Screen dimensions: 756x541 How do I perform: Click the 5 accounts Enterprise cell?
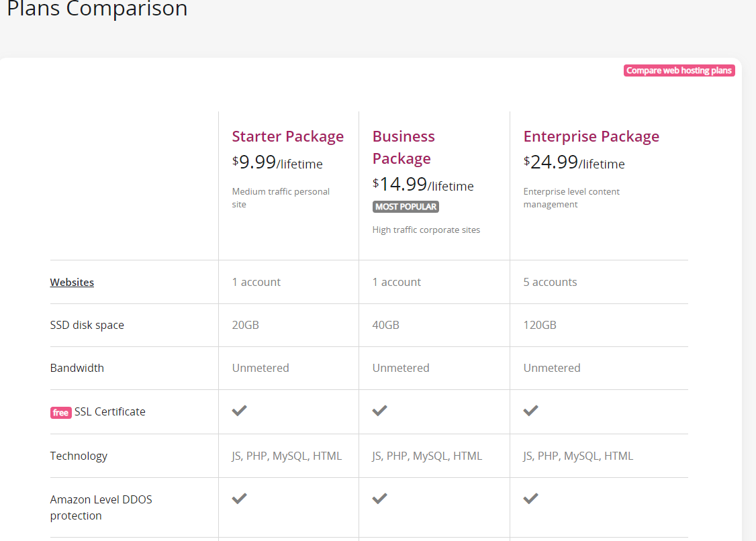[x=550, y=282]
